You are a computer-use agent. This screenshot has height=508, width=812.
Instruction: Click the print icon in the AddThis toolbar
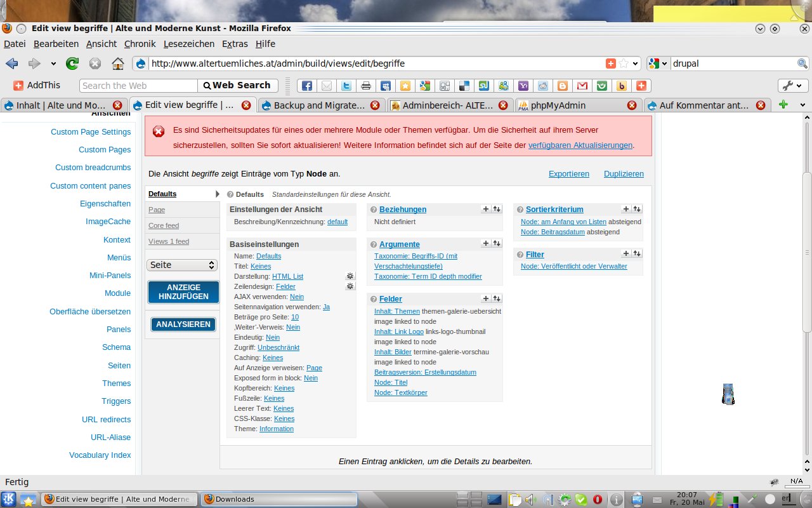point(366,86)
